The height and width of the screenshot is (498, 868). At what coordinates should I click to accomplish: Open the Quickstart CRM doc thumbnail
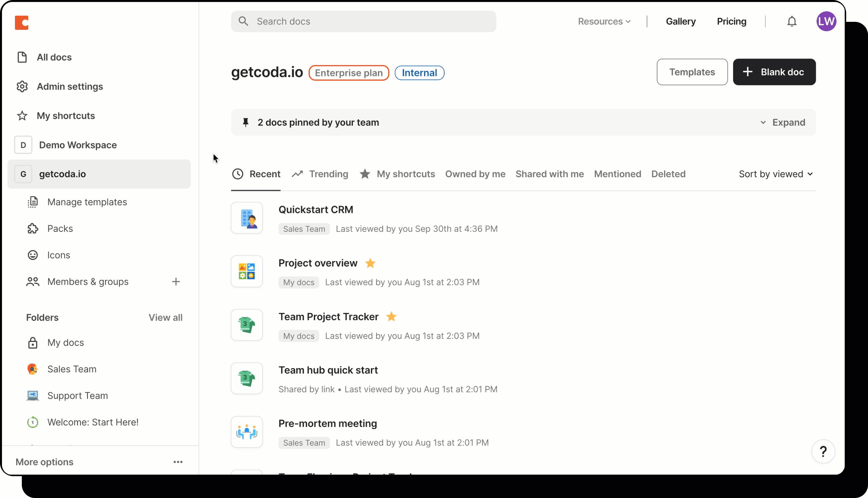click(x=247, y=218)
